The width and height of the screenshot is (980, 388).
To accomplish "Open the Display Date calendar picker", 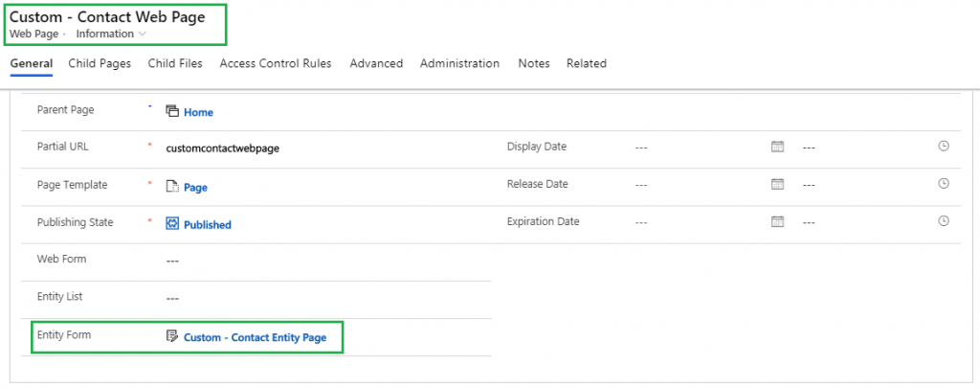I will click(x=777, y=148).
